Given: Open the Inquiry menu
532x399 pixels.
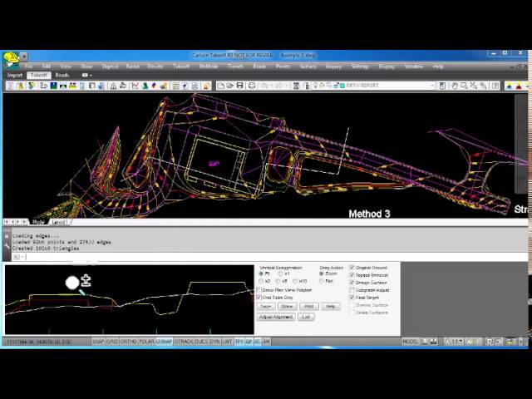Looking at the screenshot, I should (x=333, y=66).
